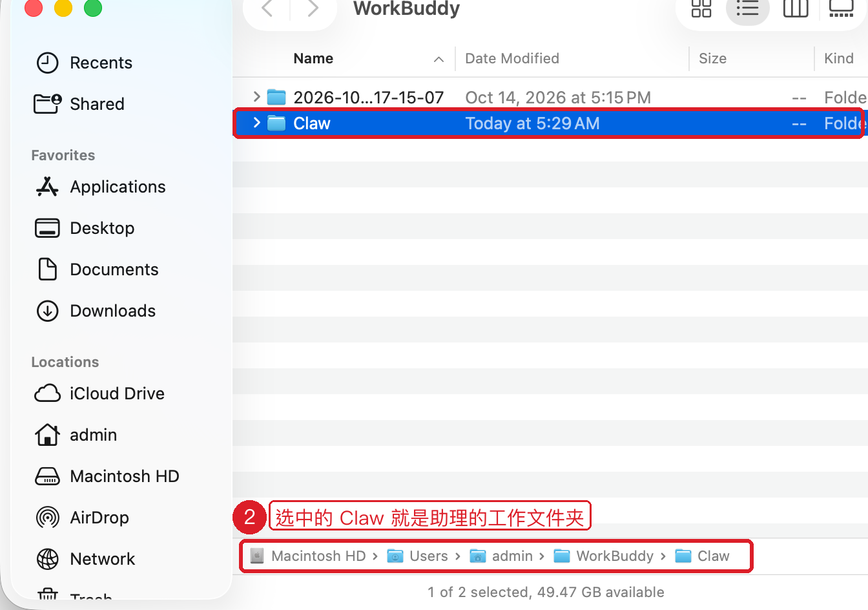
Task: Open the Downloads folder in the sidebar
Action: (96, 311)
